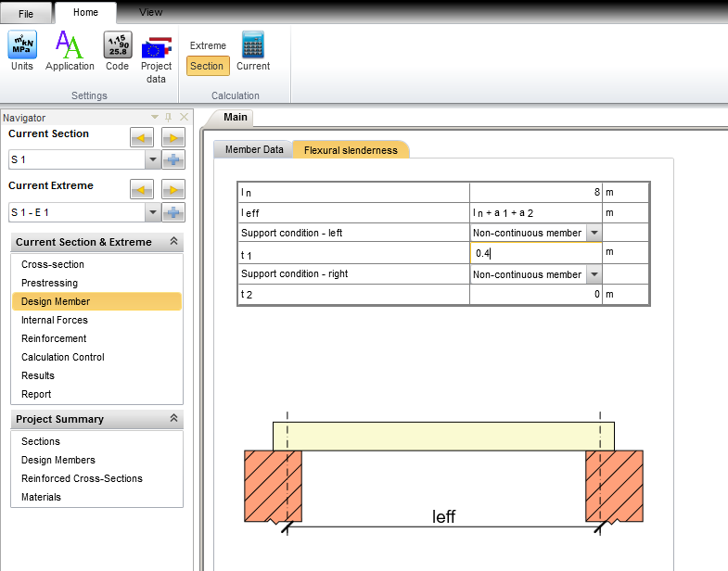Expand Support condition - right dropdown
728x571 pixels.
(x=594, y=274)
